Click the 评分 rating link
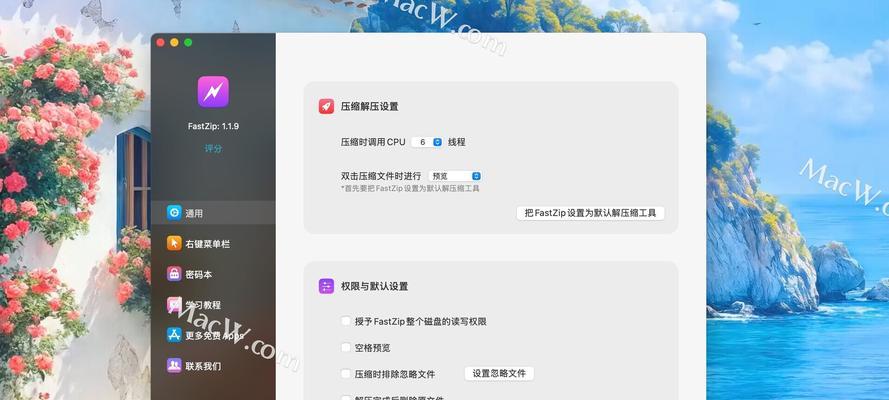Screen dimensions: 889x400 point(213,148)
